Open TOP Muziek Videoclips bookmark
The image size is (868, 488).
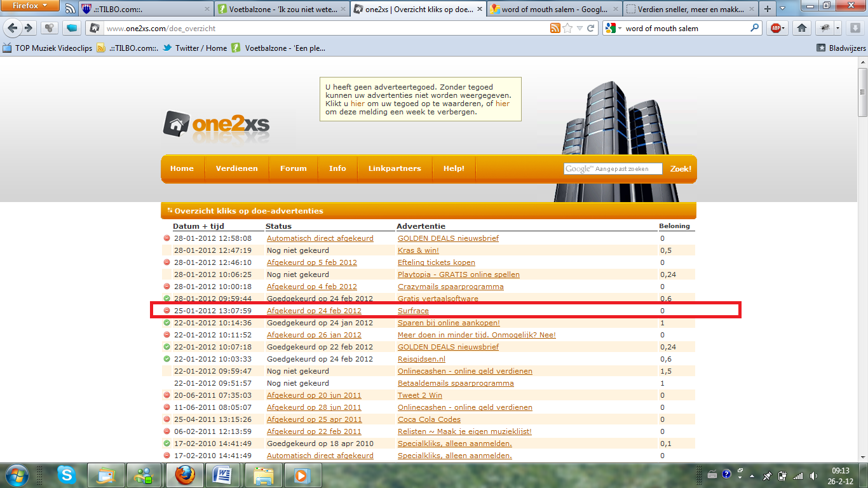pyautogui.click(x=48, y=48)
